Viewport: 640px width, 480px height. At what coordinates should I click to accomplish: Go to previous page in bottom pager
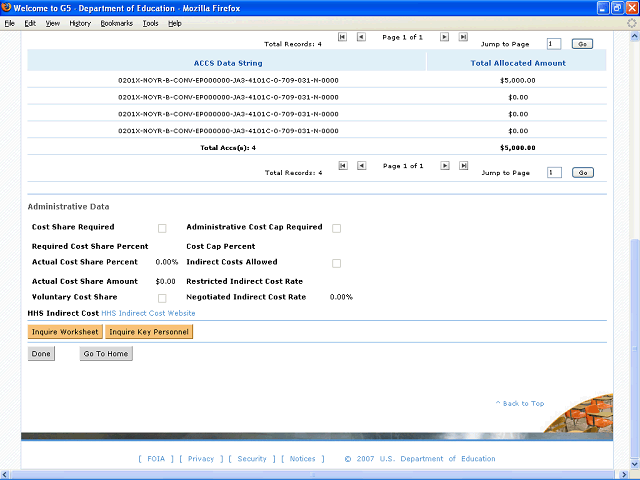(362, 166)
